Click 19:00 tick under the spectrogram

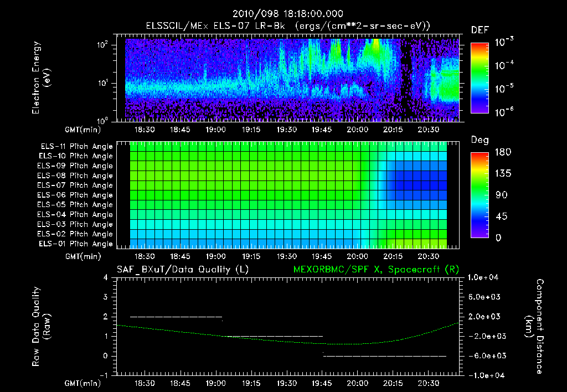pos(215,130)
